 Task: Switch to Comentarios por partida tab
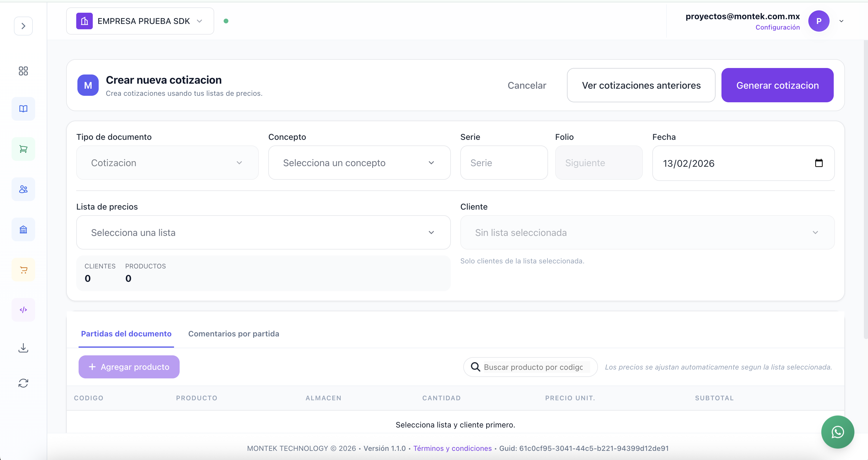click(x=233, y=333)
